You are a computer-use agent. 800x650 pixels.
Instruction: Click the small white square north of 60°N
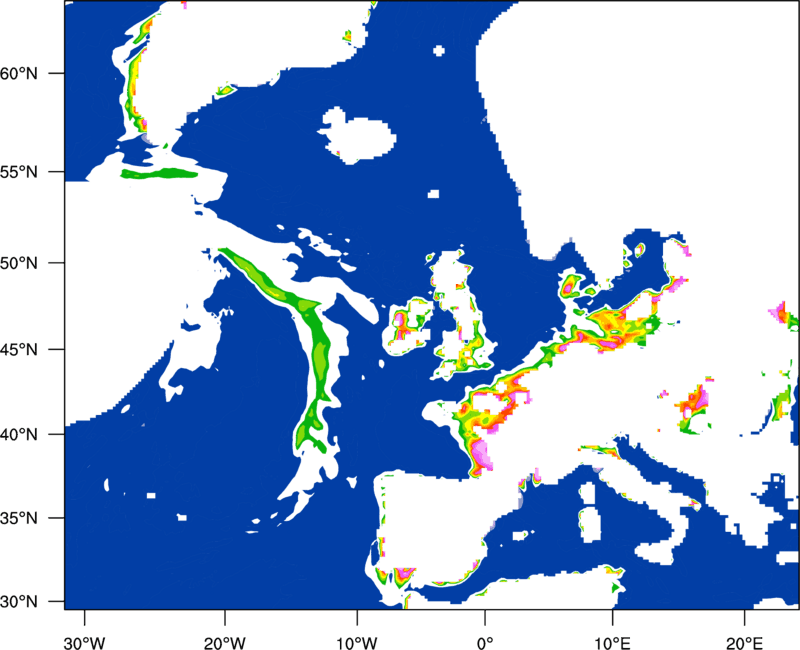pos(439,51)
